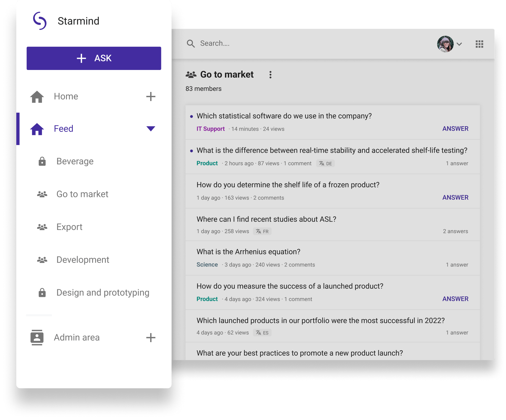Click the Starmind logo icon
The image size is (506, 420).
click(x=40, y=21)
